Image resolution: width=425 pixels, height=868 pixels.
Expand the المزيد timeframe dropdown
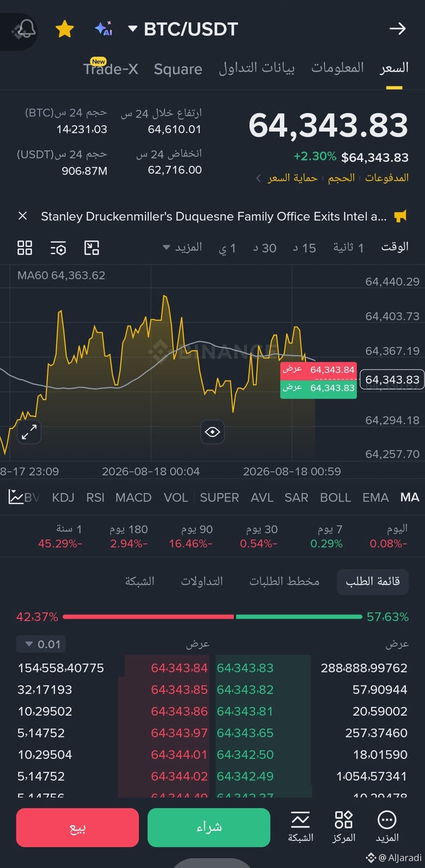point(183,247)
